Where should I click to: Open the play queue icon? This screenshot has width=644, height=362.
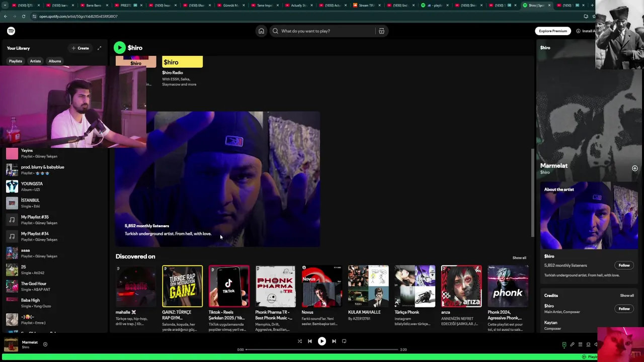pos(580,344)
